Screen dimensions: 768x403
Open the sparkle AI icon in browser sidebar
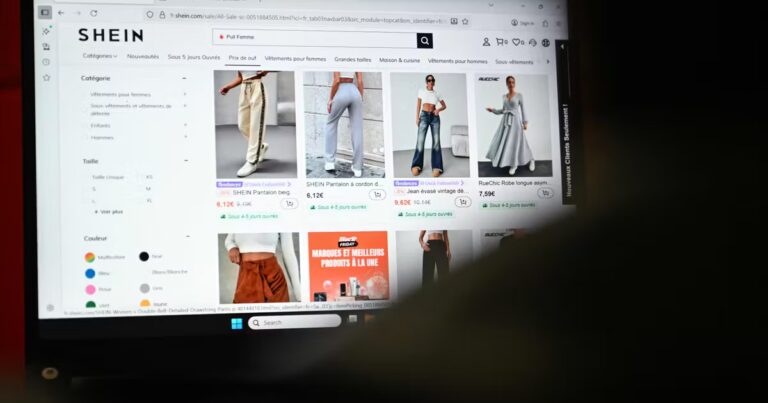[x=47, y=31]
